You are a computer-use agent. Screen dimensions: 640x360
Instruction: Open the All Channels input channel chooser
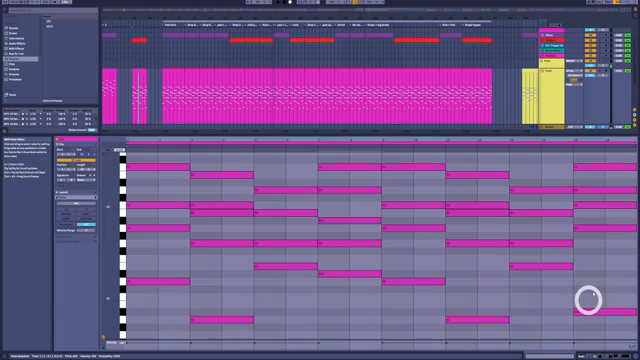pyautogui.click(x=574, y=76)
